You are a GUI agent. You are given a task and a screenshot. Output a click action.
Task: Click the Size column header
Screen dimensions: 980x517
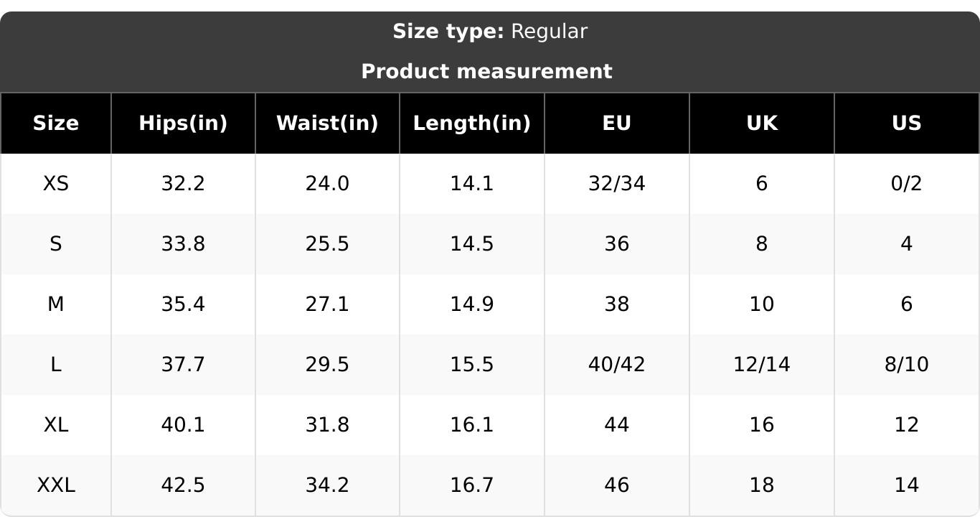[56, 124]
